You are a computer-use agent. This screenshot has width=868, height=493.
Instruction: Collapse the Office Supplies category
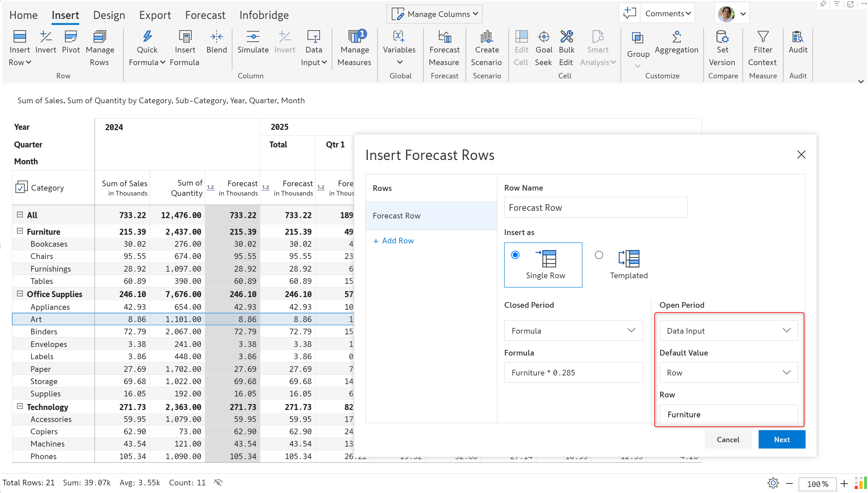click(x=20, y=294)
